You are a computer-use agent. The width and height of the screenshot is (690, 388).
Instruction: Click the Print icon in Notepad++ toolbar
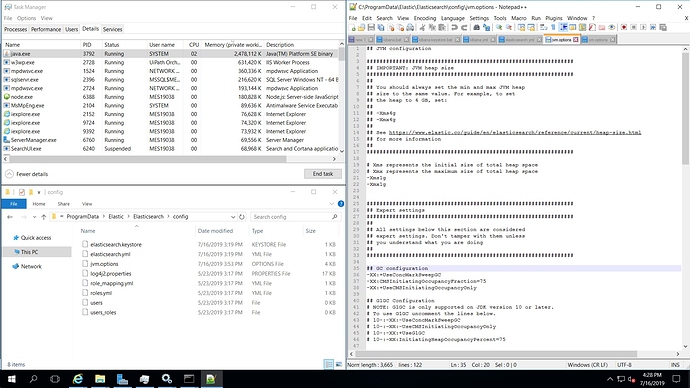(x=410, y=27)
